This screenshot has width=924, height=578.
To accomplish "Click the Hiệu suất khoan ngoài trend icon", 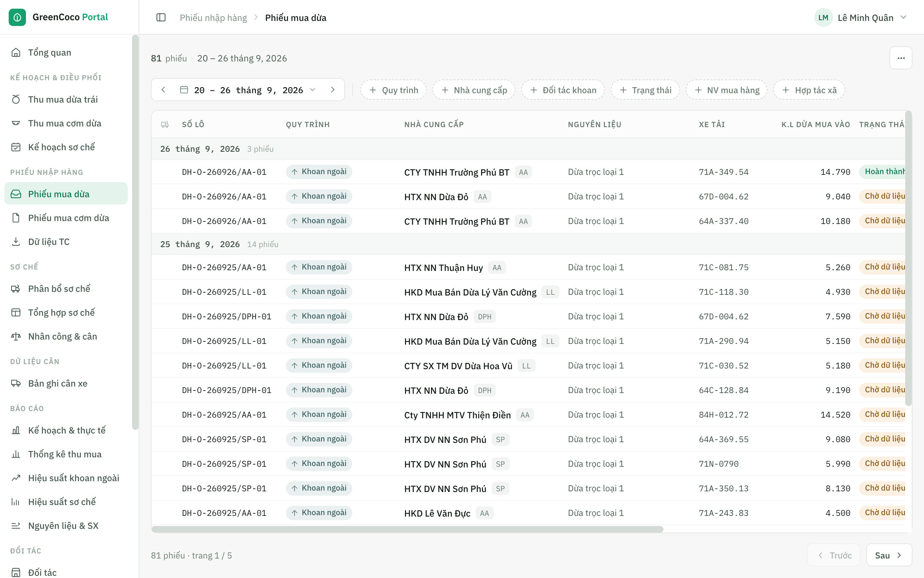I will [16, 478].
